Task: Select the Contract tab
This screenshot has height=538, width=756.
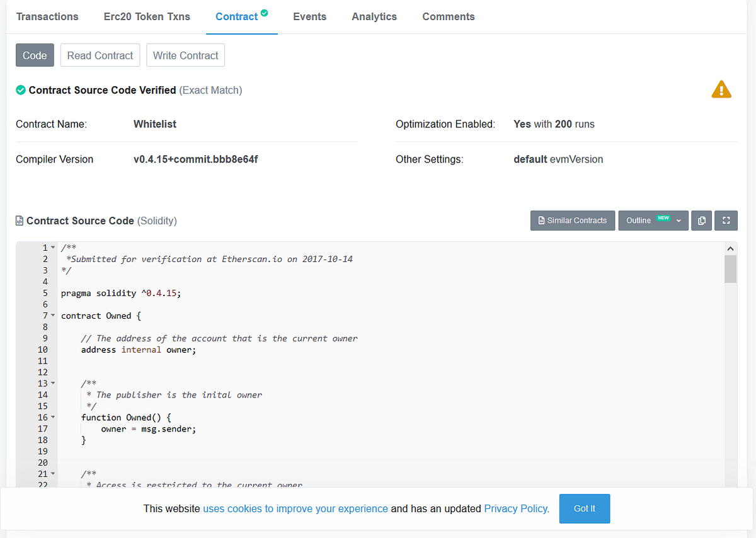Action: click(242, 16)
